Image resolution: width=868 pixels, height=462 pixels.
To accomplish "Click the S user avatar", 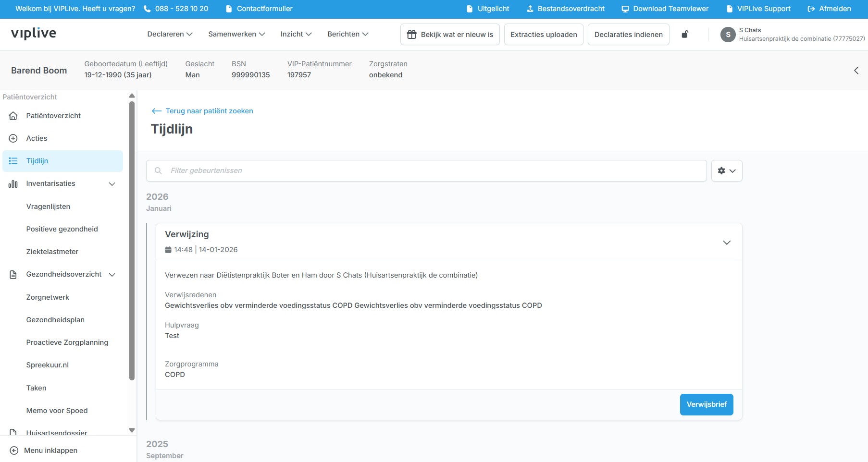I will 728,35.
